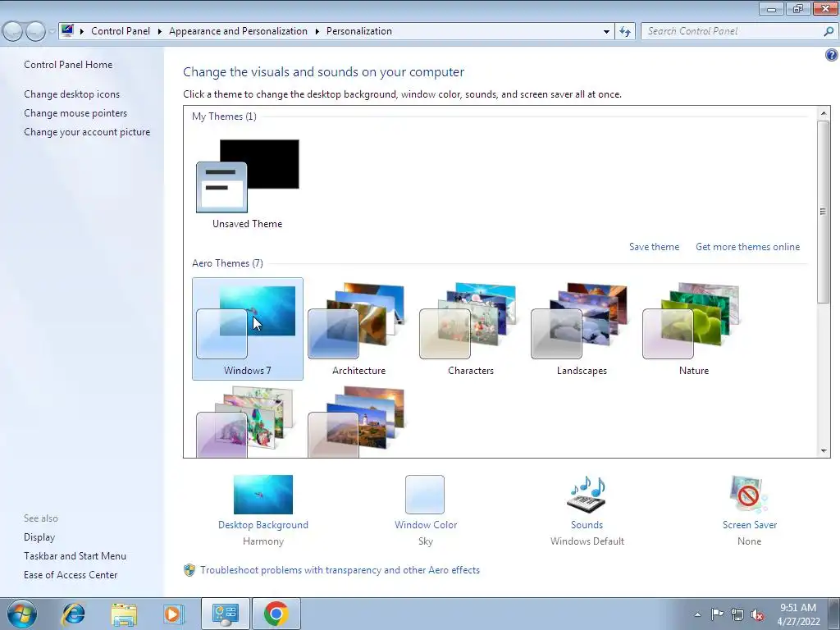The width and height of the screenshot is (840, 630).
Task: Open the Sounds keyboard icon
Action: [x=587, y=495]
